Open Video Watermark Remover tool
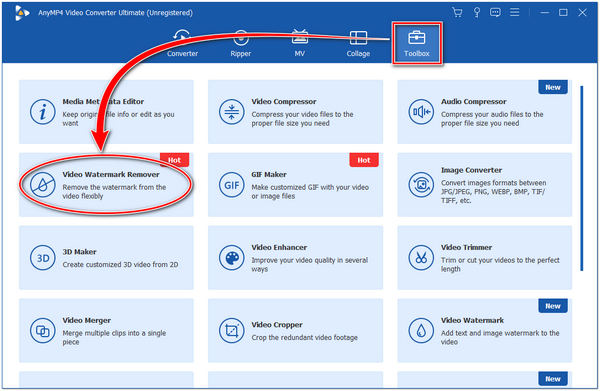 click(106, 185)
